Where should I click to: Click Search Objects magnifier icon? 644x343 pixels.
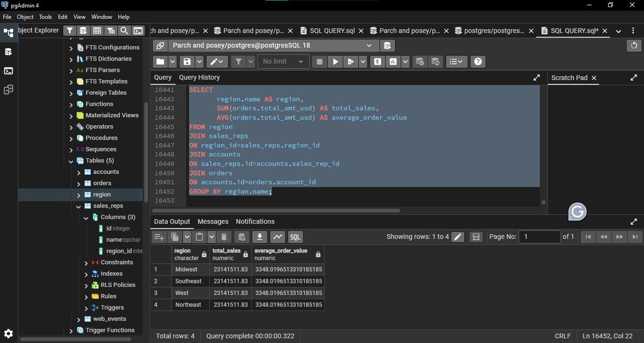[x=125, y=31]
